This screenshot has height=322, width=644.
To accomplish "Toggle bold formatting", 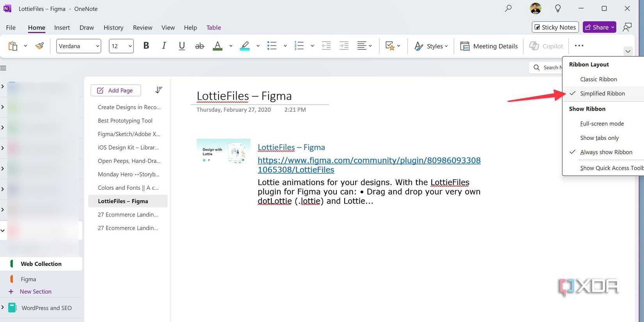I will (146, 46).
